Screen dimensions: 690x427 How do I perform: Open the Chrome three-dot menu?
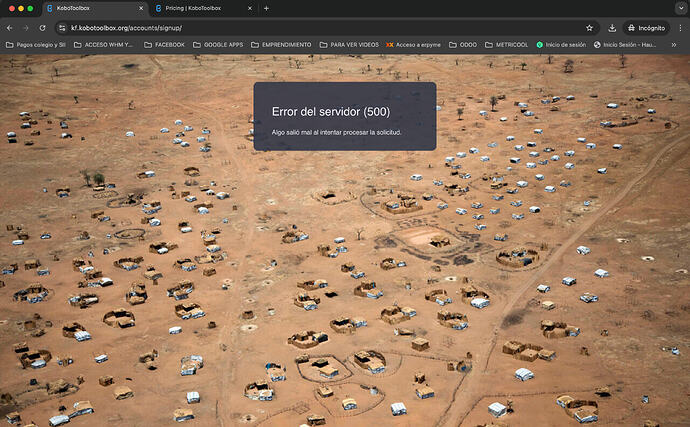(x=679, y=28)
